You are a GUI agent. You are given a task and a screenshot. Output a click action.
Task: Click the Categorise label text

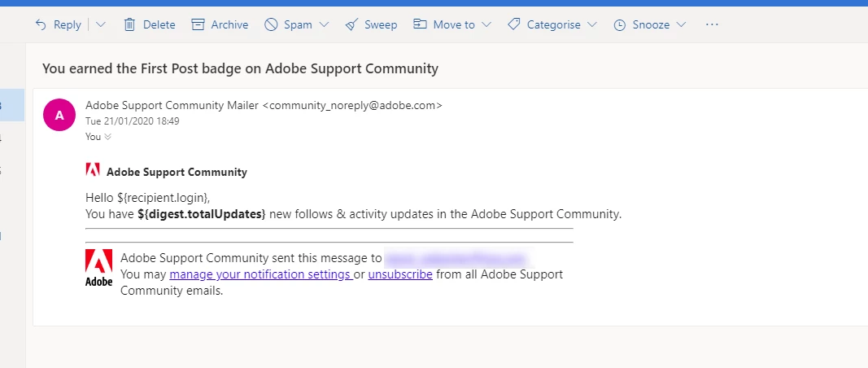point(553,25)
